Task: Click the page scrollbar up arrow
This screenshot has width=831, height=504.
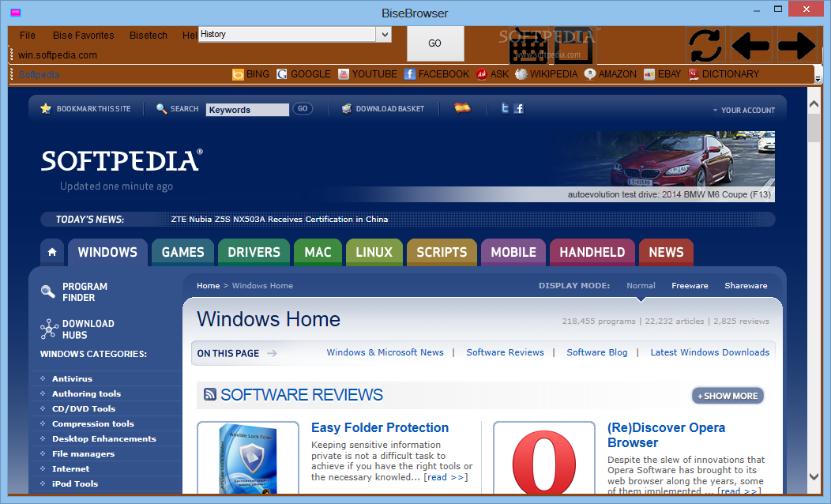Action: [x=814, y=104]
